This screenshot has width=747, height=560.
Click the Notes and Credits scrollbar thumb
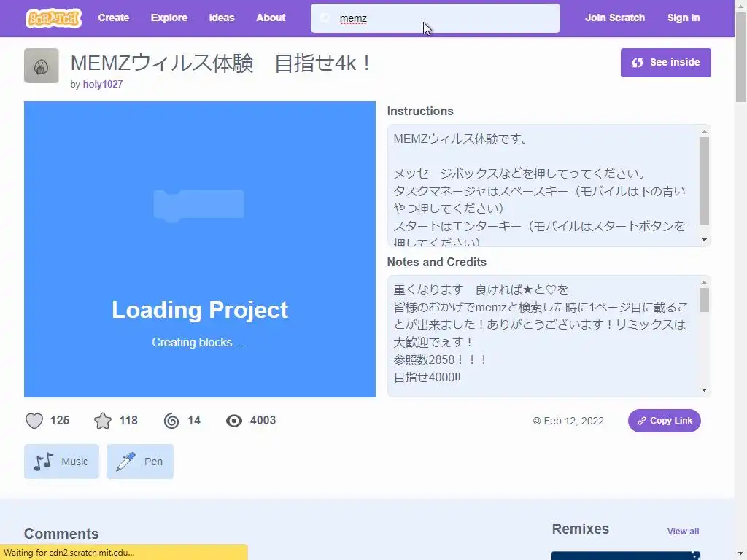tap(704, 300)
